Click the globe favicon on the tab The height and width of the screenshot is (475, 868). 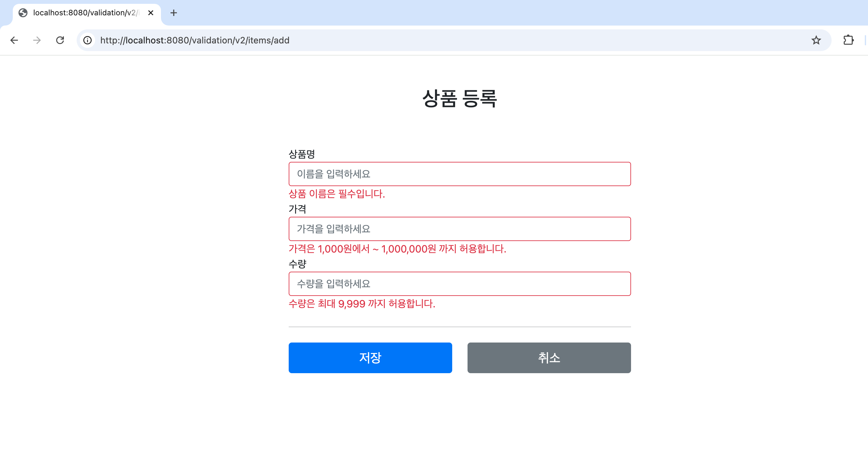pos(23,13)
